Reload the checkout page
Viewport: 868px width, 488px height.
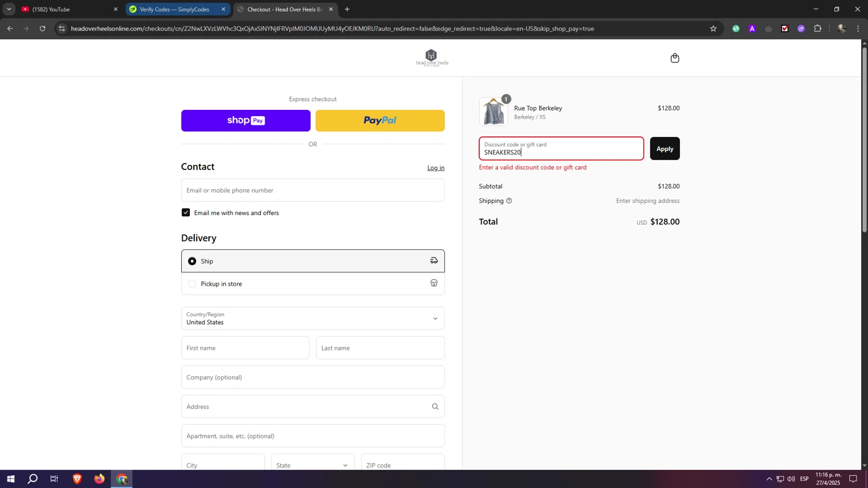click(42, 28)
